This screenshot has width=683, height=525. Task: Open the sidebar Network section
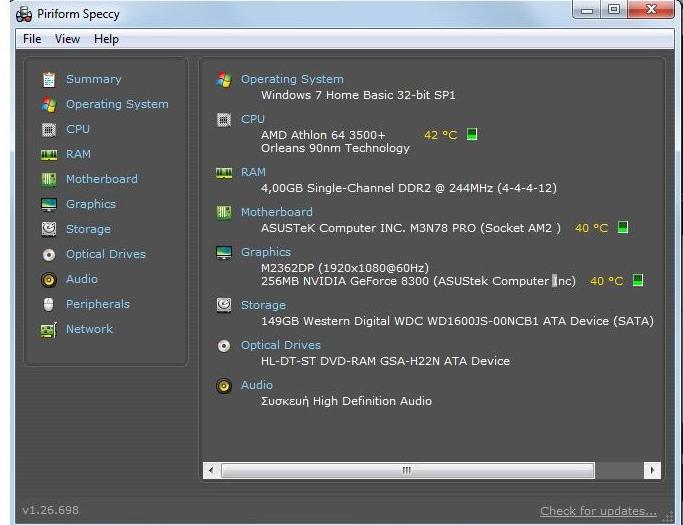coord(89,329)
